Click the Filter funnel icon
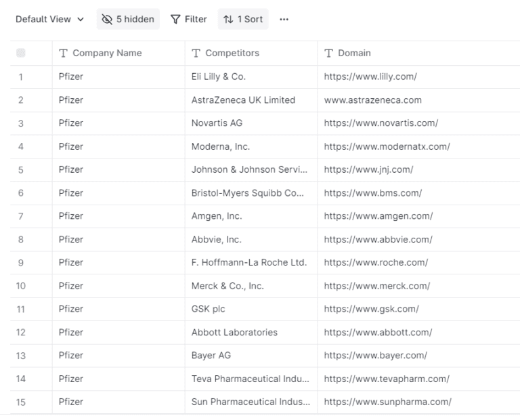This screenshot has height=420, width=520. tap(175, 19)
